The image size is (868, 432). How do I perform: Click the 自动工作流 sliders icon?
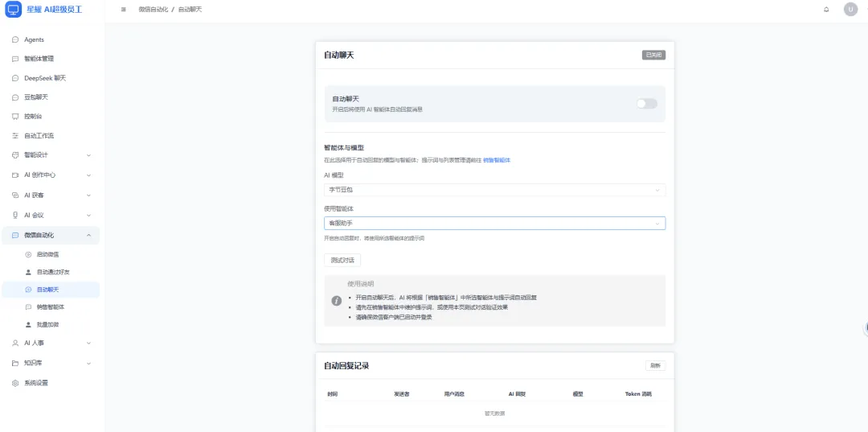pos(15,136)
